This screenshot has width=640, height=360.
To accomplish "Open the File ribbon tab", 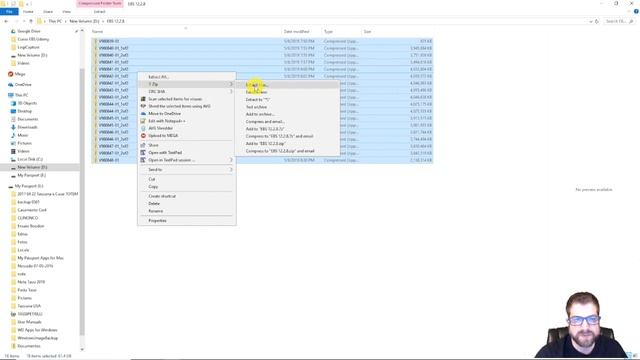I will pos(9,11).
